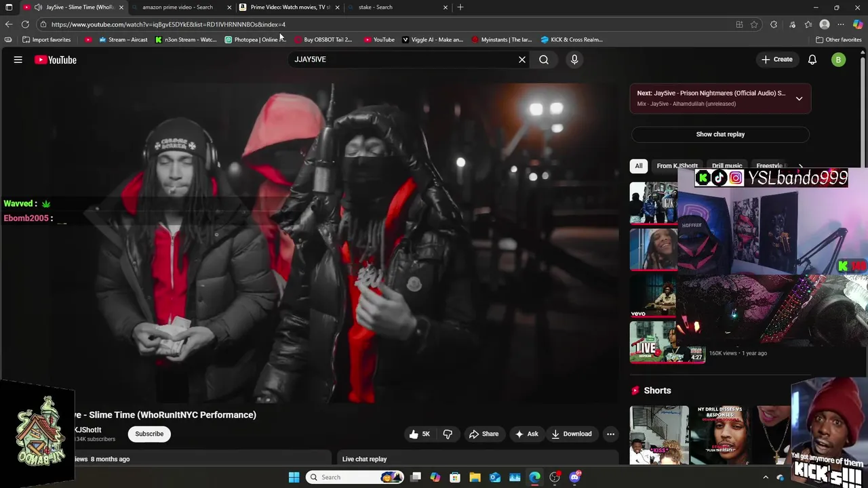Click the taskbar Search box
This screenshot has width=868, height=488.
(355, 477)
